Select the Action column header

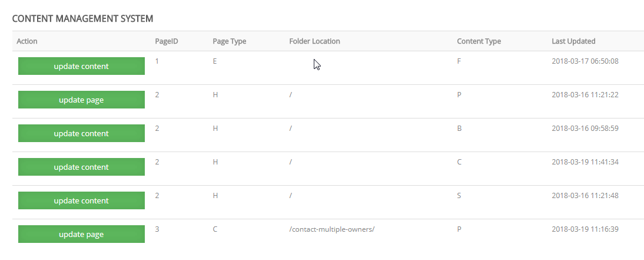click(27, 41)
